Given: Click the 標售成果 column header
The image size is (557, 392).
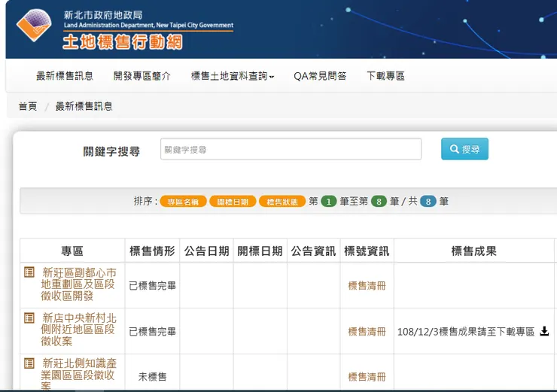Looking at the screenshot, I should coord(474,251).
